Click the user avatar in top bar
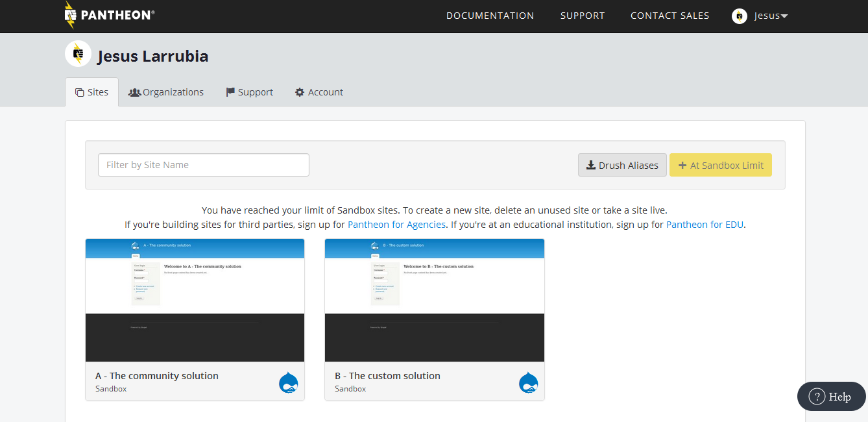 point(739,16)
